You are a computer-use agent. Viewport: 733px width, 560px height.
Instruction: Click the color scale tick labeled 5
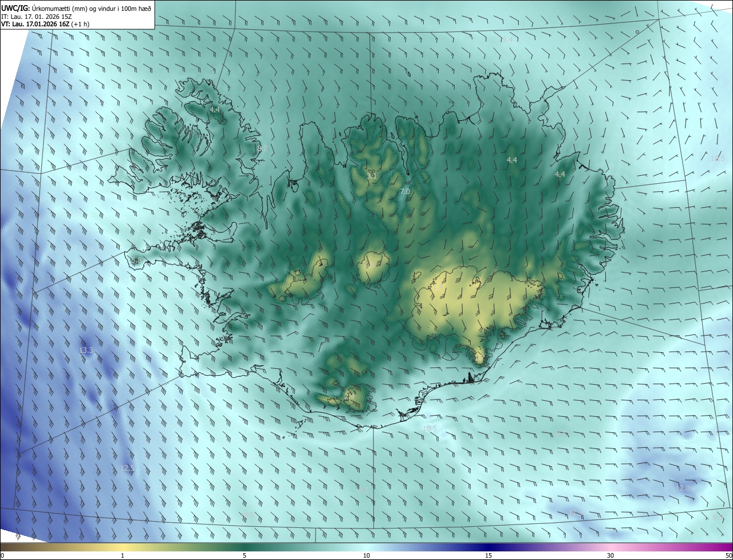[x=245, y=555]
